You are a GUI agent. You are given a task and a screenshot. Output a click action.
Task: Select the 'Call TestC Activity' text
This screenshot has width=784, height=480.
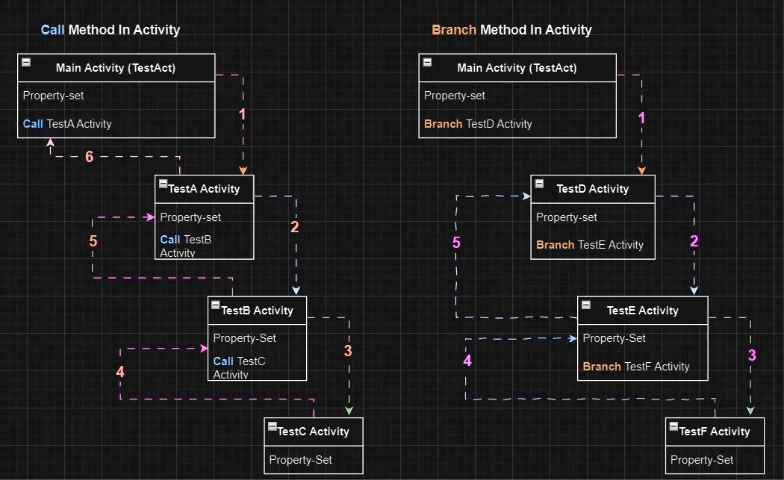click(239, 367)
